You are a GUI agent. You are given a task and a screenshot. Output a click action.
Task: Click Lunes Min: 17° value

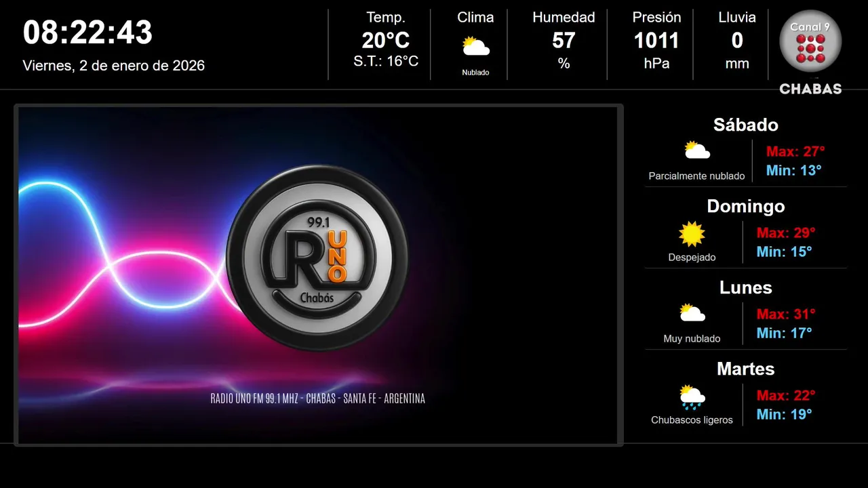pos(785,333)
